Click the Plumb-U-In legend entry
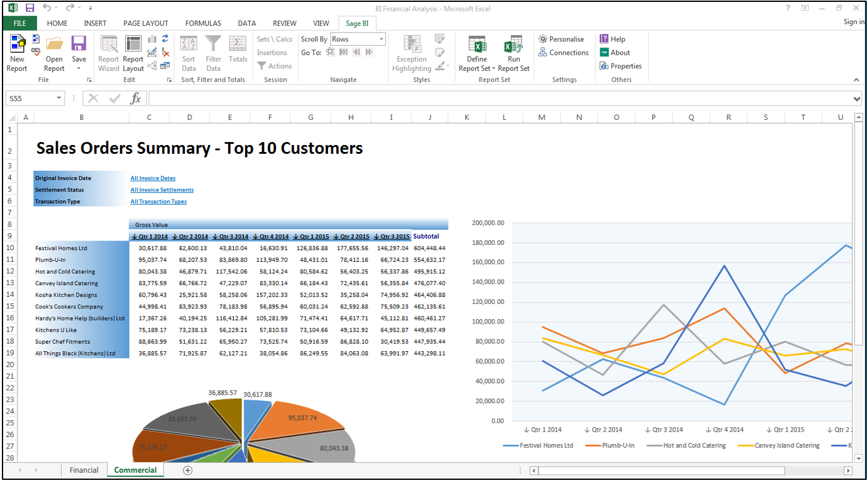The height and width of the screenshot is (483, 868). pos(610,445)
